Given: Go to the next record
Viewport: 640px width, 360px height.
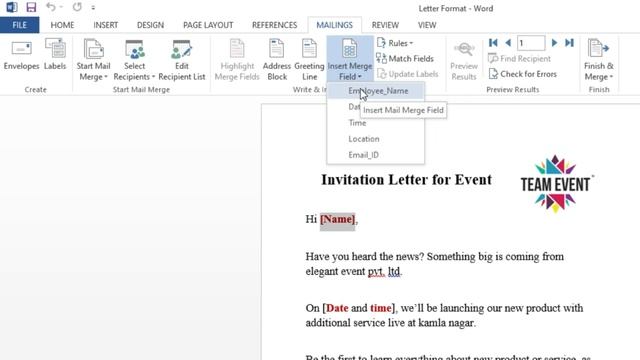Looking at the screenshot, I should [x=554, y=43].
